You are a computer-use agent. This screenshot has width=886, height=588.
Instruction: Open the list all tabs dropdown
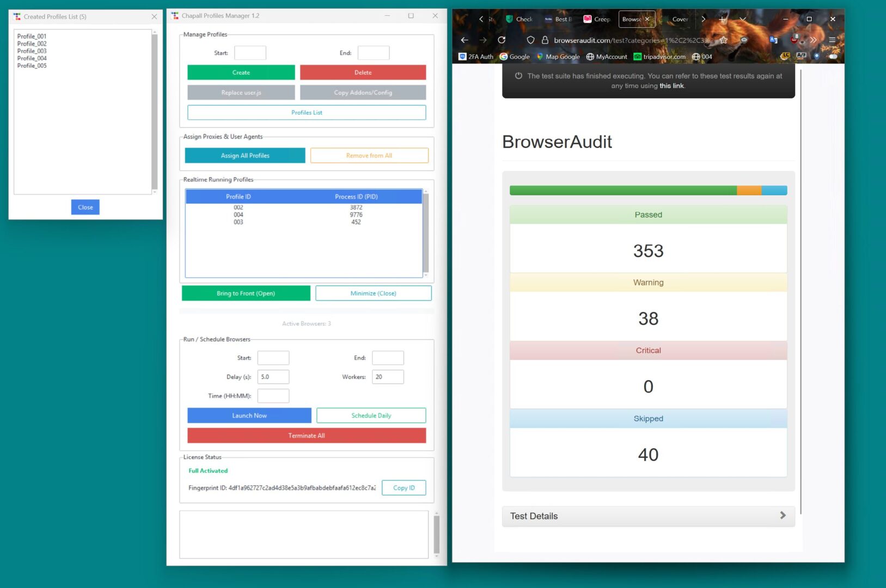[743, 19]
